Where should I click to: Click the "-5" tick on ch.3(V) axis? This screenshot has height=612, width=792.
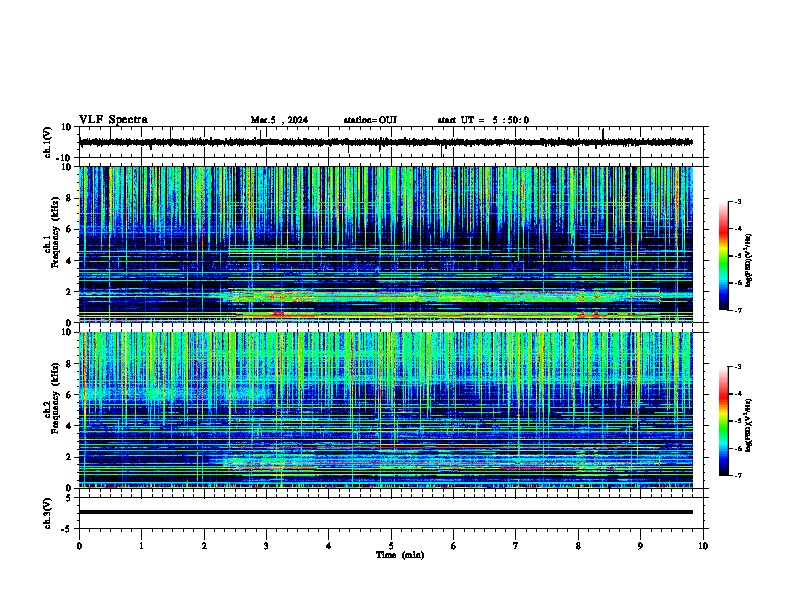coord(67,529)
